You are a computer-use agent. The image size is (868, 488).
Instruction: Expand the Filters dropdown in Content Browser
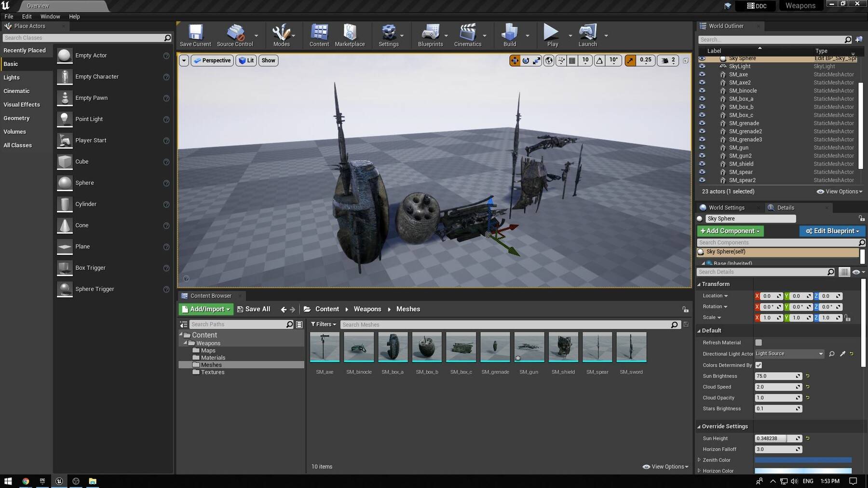(324, 324)
